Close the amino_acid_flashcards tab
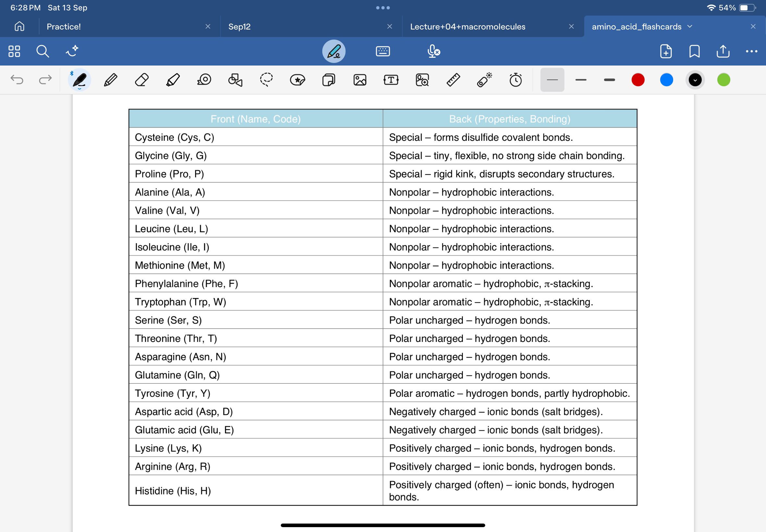Screen dimensions: 766x532 point(753,26)
